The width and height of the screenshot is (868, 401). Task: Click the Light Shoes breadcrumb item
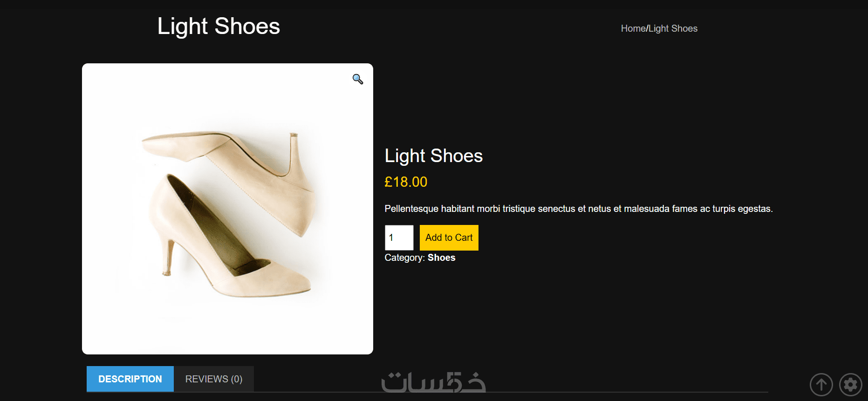point(673,28)
